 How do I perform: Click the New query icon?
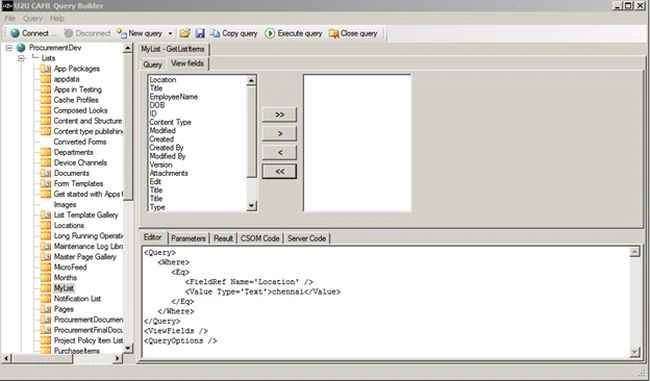coord(121,33)
